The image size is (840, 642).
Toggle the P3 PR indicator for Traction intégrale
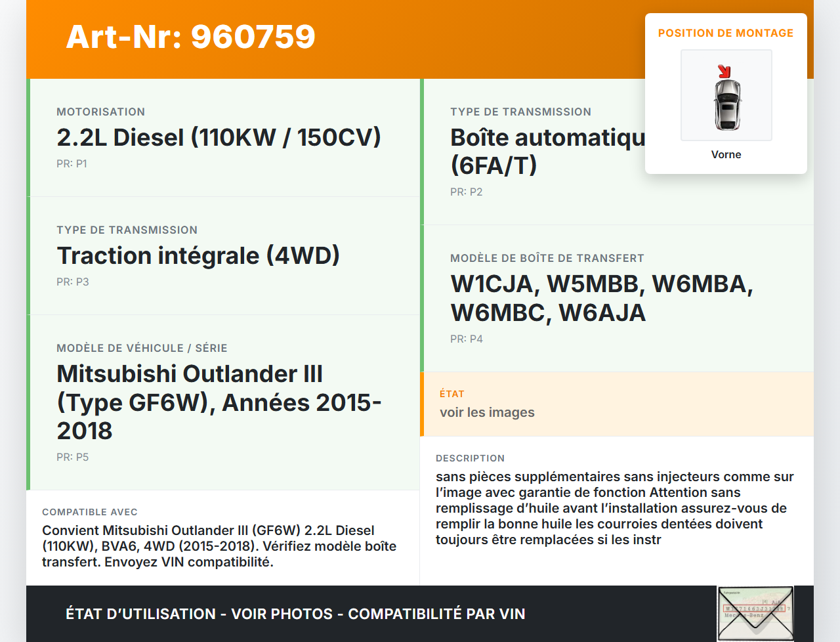(72, 281)
